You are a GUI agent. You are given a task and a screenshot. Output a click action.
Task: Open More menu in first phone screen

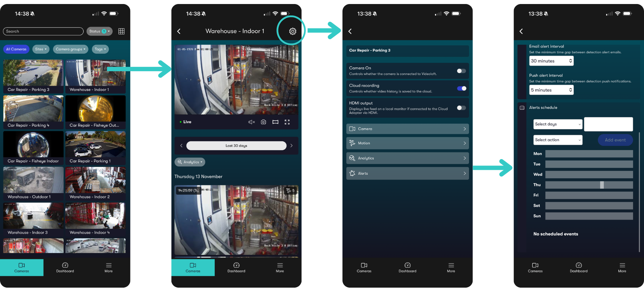pyautogui.click(x=109, y=267)
